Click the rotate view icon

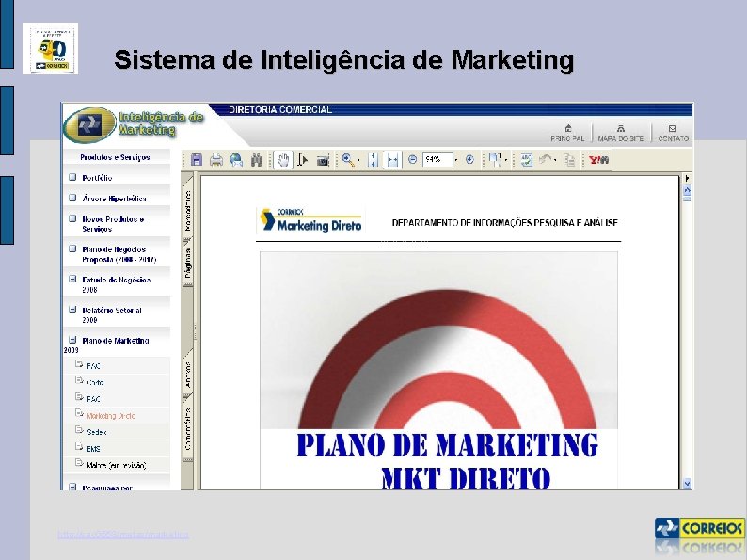pos(495,160)
